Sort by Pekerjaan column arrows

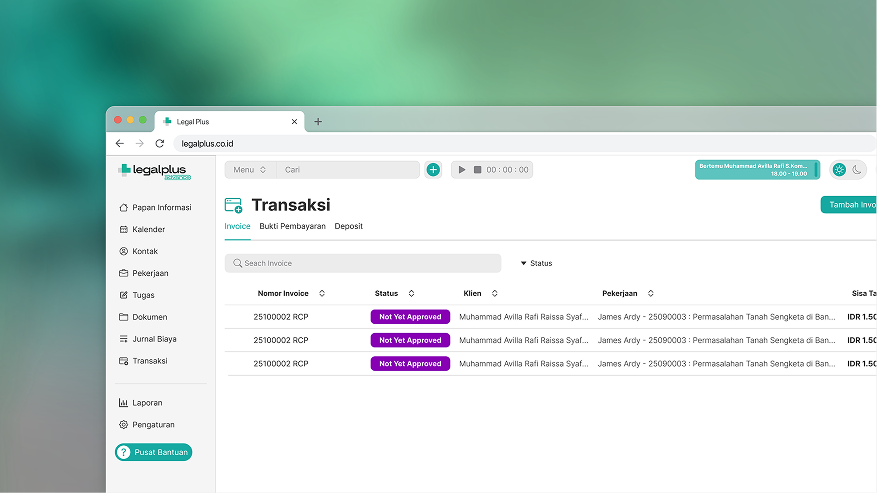[650, 293]
